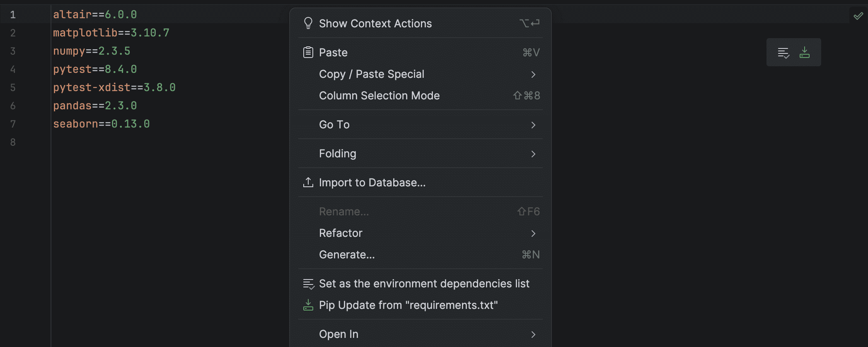Select Set as the environment dependencies list
The width and height of the screenshot is (868, 347).
pyautogui.click(x=424, y=284)
